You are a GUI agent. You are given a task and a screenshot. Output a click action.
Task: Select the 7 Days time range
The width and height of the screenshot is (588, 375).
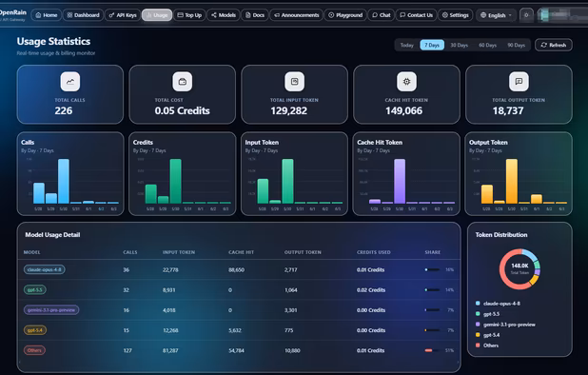coord(432,45)
